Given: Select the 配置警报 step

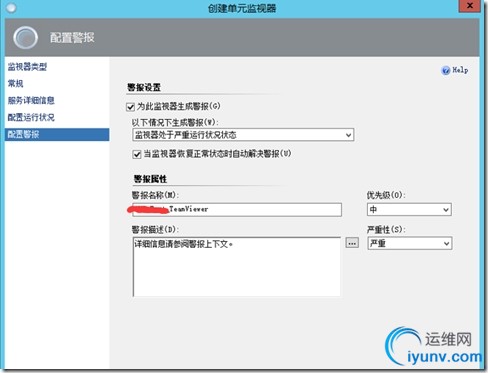Looking at the screenshot, I should [x=57, y=134].
